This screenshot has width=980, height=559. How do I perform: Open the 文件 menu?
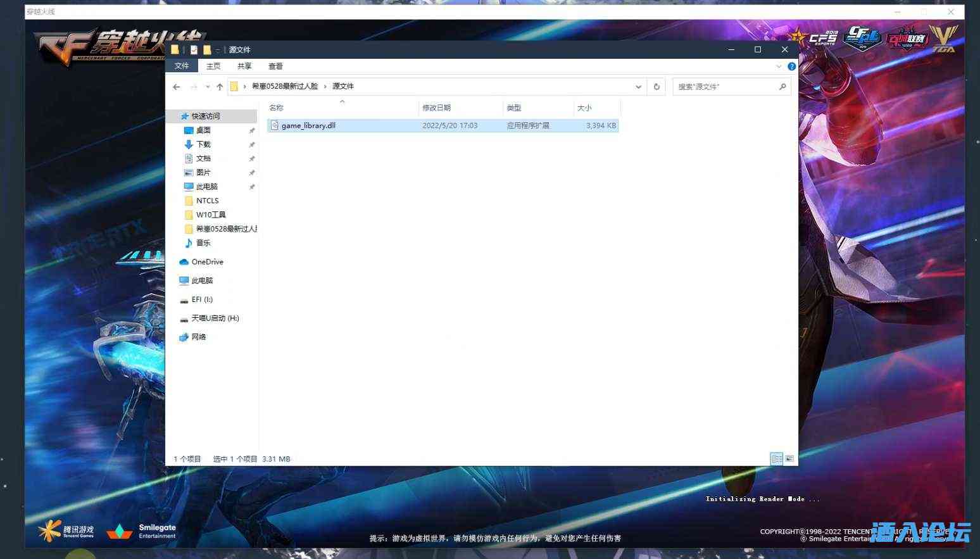coord(182,66)
